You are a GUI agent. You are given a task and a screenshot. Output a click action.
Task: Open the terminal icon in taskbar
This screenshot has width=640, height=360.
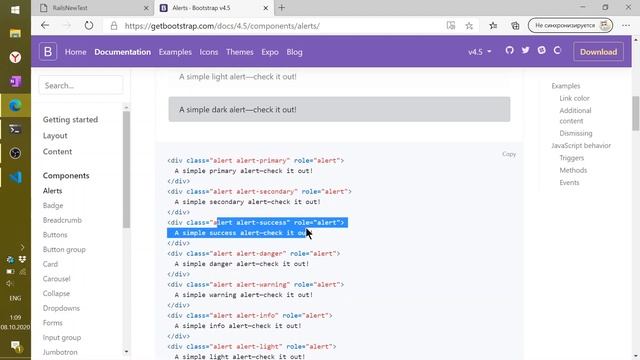[15, 129]
